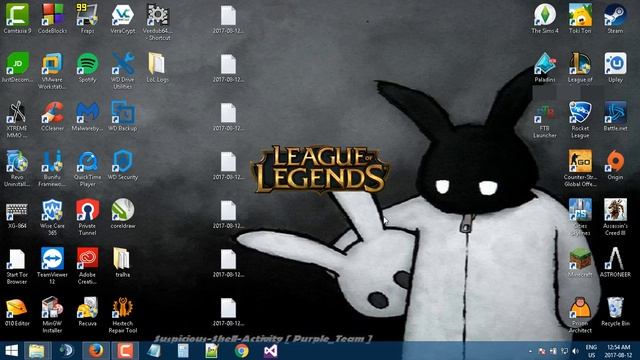Select the Cities Skylines icon

580,217
